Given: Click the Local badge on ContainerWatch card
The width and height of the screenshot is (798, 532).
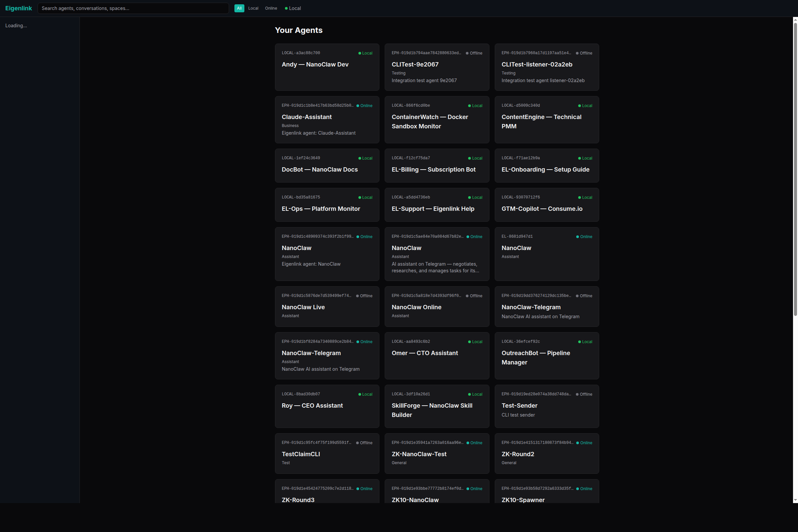Looking at the screenshot, I should [475, 105].
